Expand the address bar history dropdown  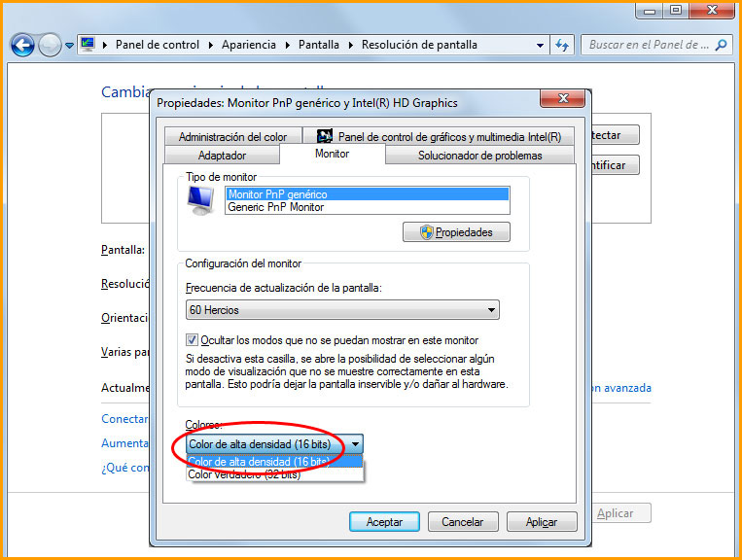tap(540, 46)
